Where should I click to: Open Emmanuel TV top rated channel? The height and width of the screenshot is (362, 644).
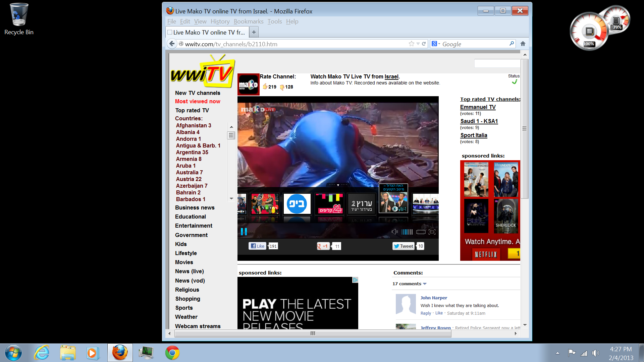(478, 107)
